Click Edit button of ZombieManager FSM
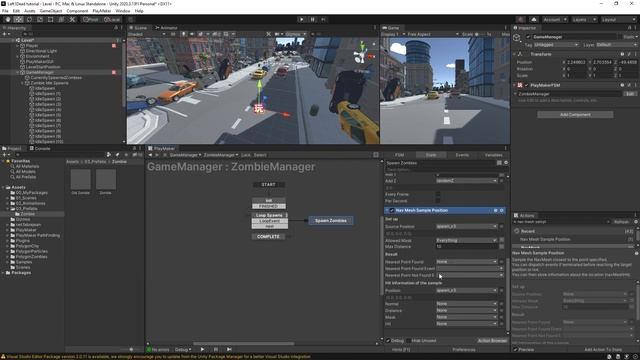Image resolution: width=640 pixels, height=360 pixels. click(x=630, y=93)
